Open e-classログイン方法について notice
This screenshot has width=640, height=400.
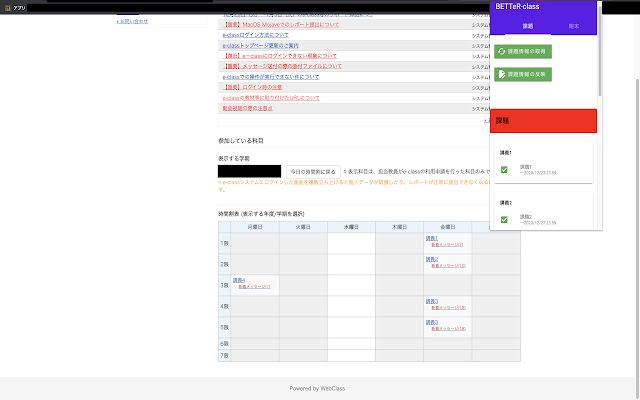click(256, 35)
